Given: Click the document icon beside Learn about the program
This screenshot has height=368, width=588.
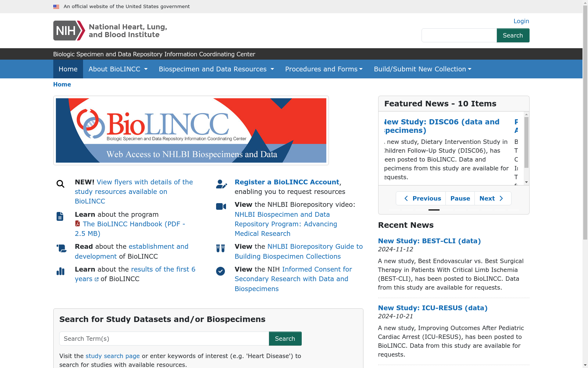Looking at the screenshot, I should 60,216.
